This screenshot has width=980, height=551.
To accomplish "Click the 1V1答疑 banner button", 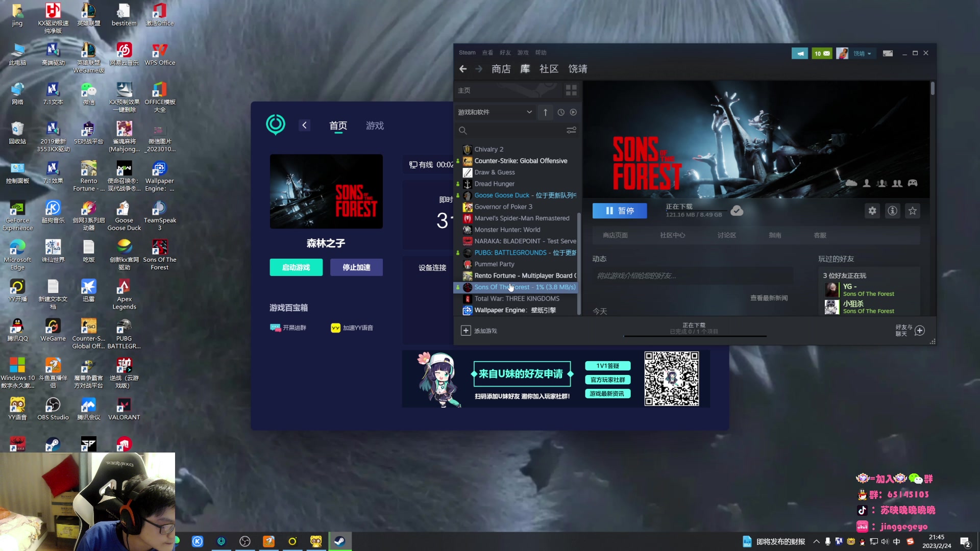I will pos(607,366).
